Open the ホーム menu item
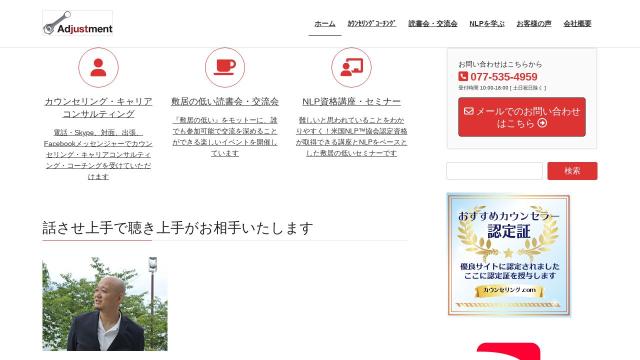The image size is (640, 360). 325,24
